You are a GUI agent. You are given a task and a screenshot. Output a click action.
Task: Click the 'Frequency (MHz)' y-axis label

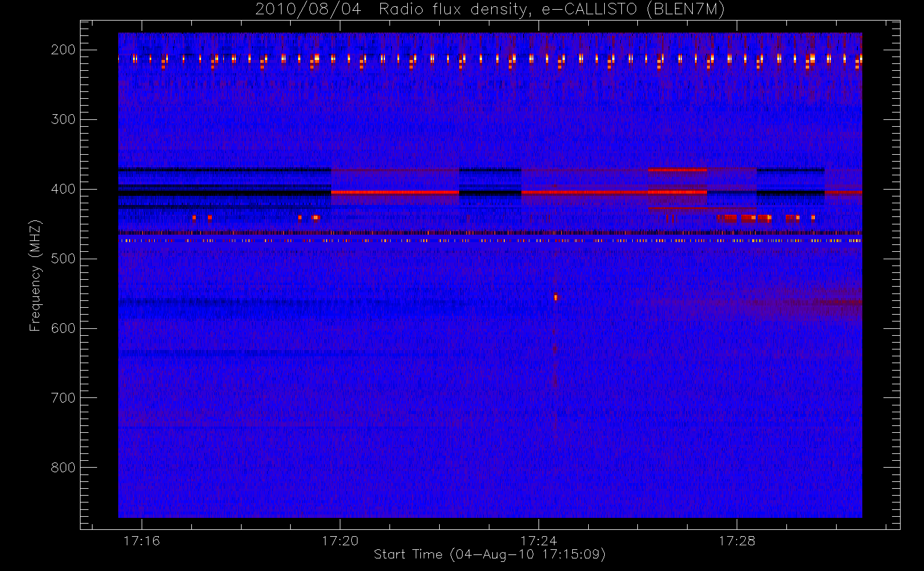[x=35, y=275]
